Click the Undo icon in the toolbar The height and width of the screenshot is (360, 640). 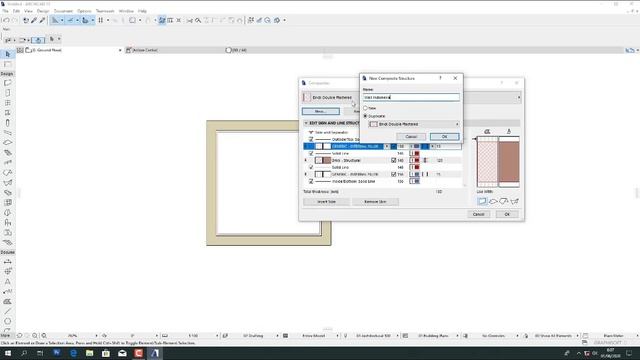coord(7,20)
